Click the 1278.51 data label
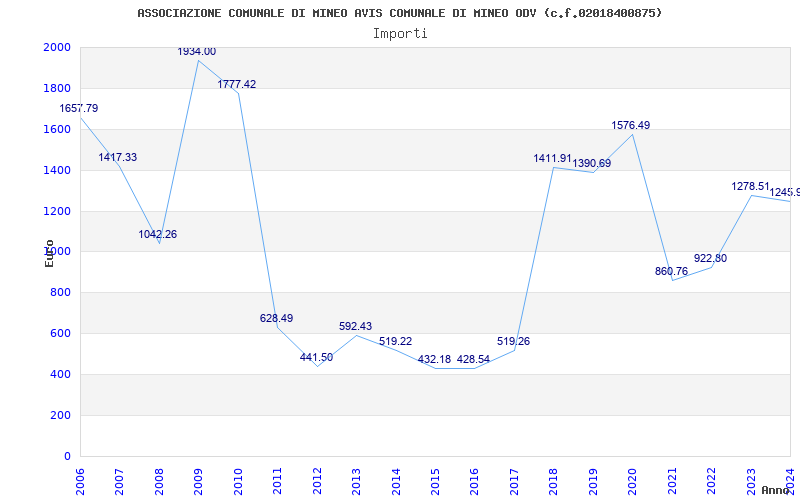 click(750, 187)
